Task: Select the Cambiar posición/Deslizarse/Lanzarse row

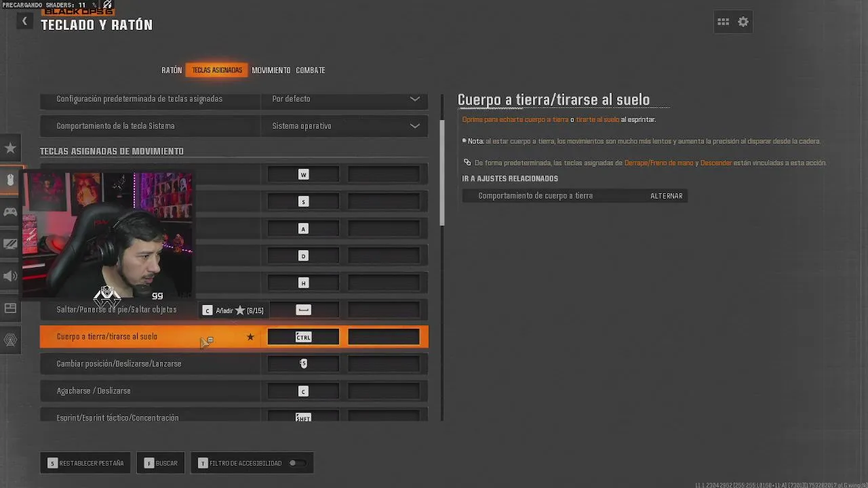Action: 234,364
